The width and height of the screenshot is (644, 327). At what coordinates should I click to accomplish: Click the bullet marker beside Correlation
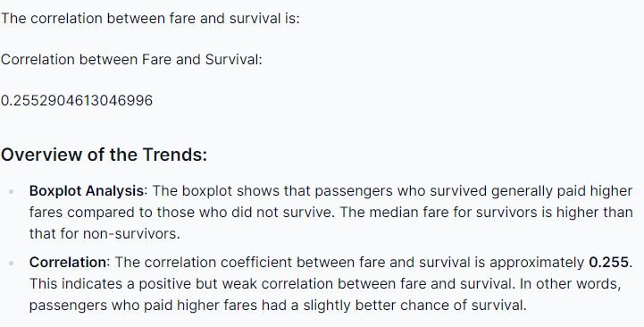pos(11,263)
